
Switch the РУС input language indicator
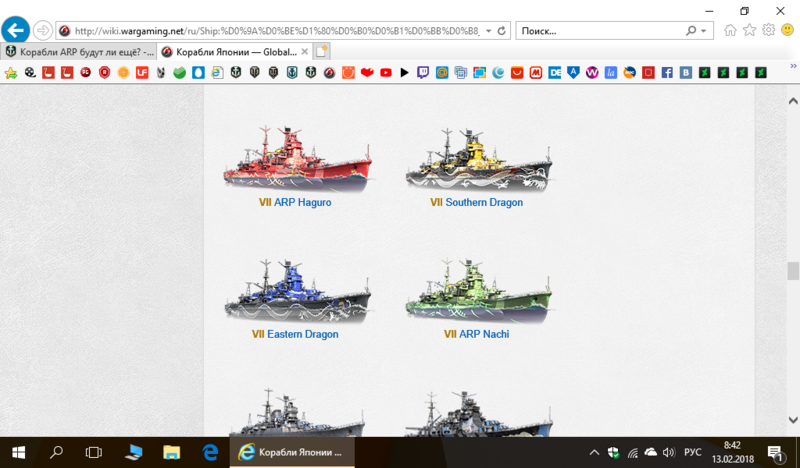(x=692, y=452)
